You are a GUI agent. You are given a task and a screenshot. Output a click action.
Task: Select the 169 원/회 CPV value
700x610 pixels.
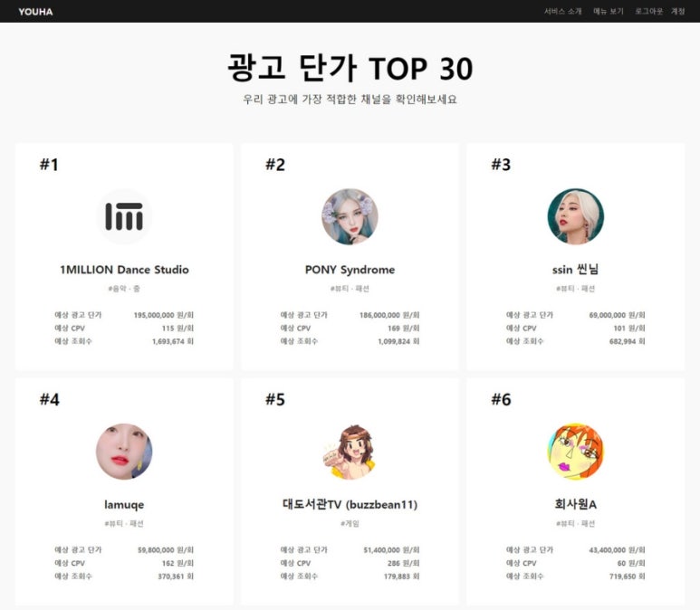click(404, 328)
